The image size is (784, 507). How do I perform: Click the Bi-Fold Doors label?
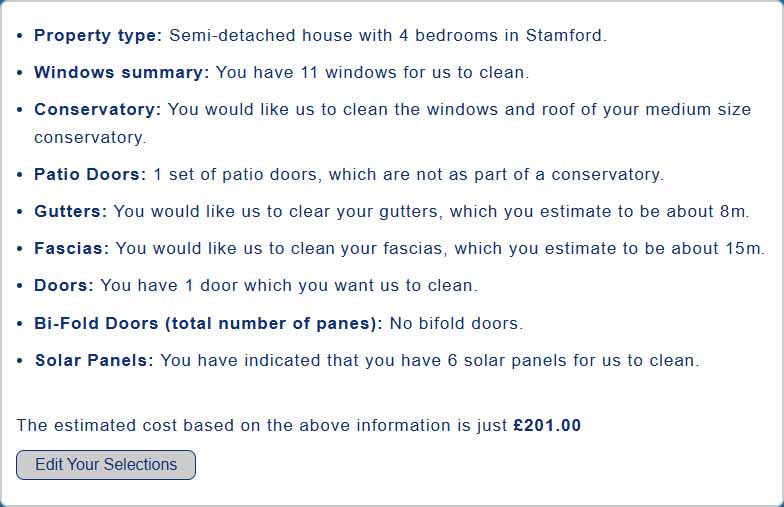point(208,323)
